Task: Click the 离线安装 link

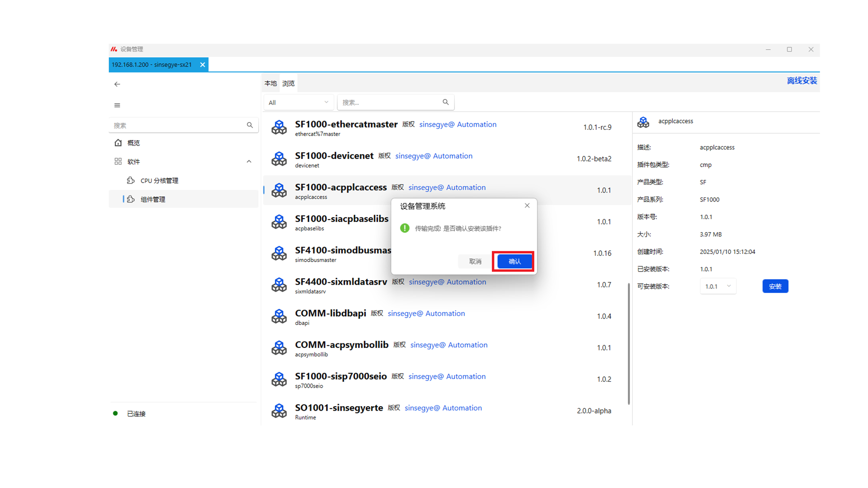Action: [802, 81]
